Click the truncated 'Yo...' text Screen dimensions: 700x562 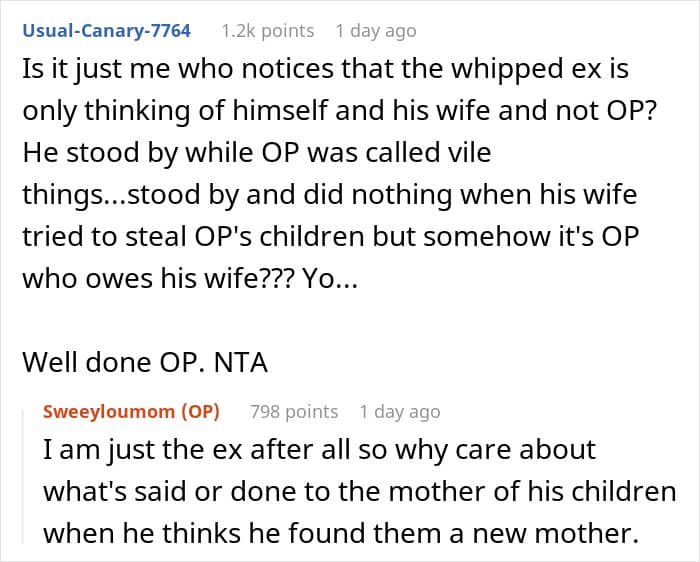[x=330, y=279]
